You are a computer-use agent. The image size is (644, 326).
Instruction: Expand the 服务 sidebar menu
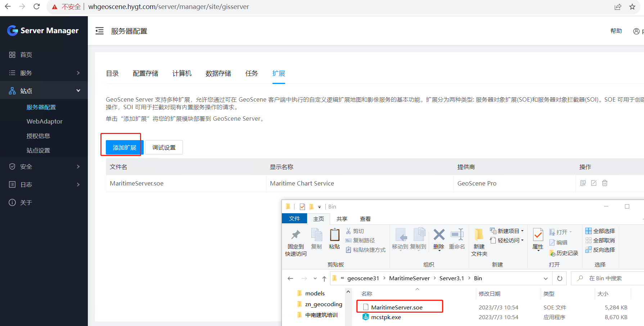44,73
